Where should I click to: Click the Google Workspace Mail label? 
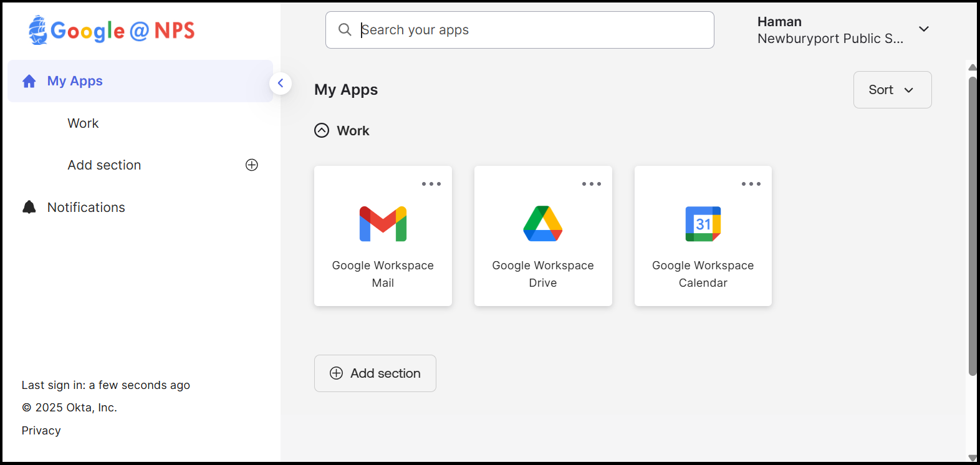coord(383,274)
